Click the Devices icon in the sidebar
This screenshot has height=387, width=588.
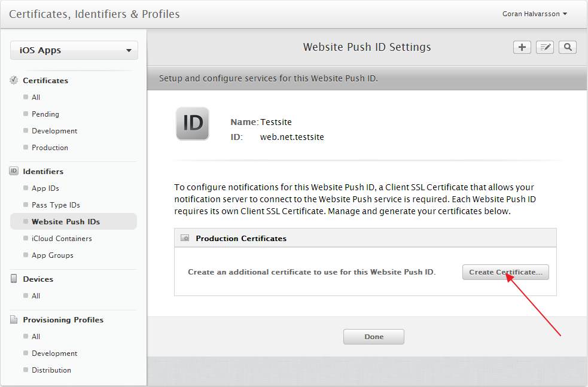pos(13,279)
